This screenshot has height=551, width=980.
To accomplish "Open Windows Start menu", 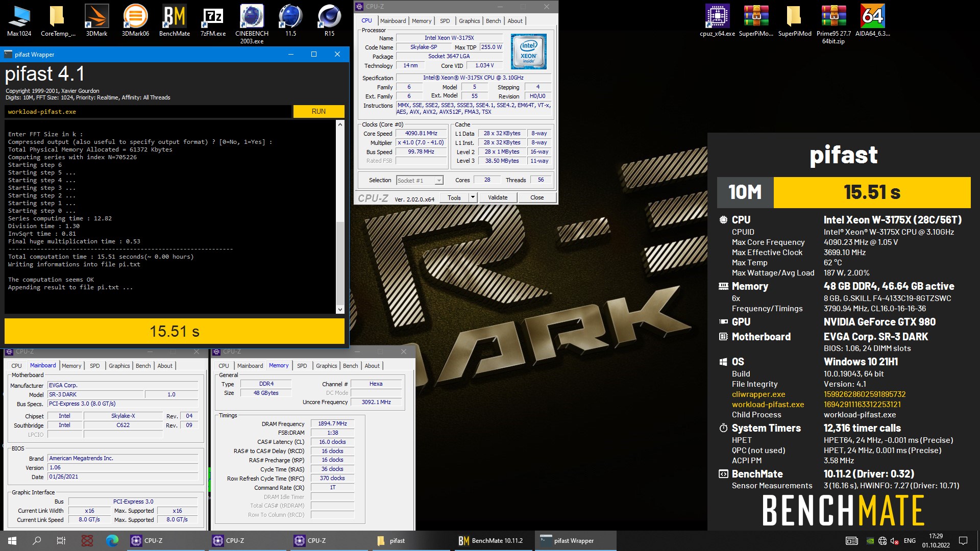I will [12, 541].
